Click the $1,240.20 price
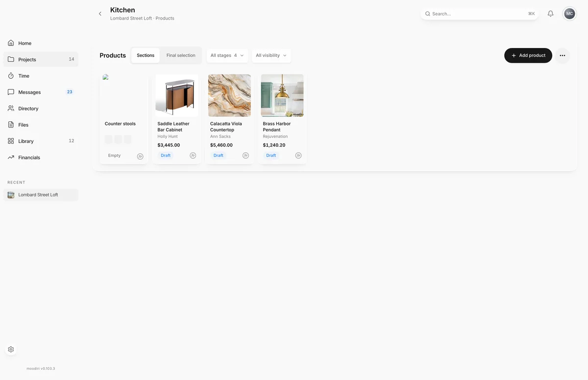The image size is (588, 380). point(274,145)
